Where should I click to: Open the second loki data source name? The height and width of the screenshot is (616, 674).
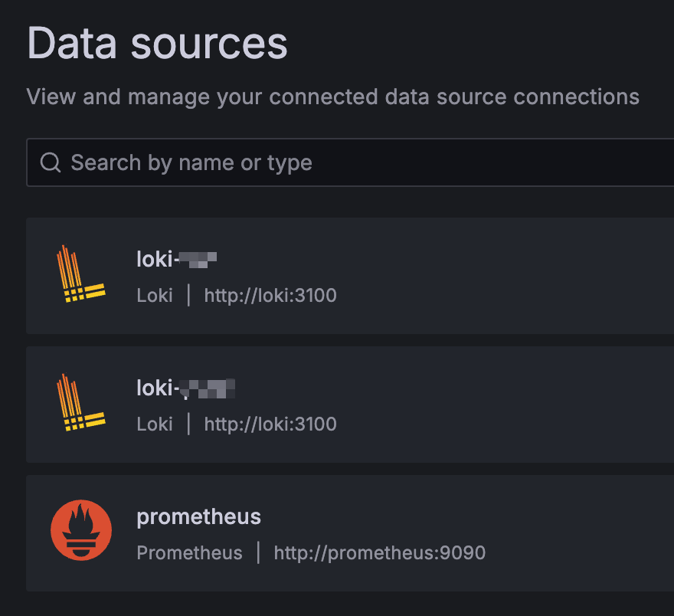pyautogui.click(x=185, y=388)
